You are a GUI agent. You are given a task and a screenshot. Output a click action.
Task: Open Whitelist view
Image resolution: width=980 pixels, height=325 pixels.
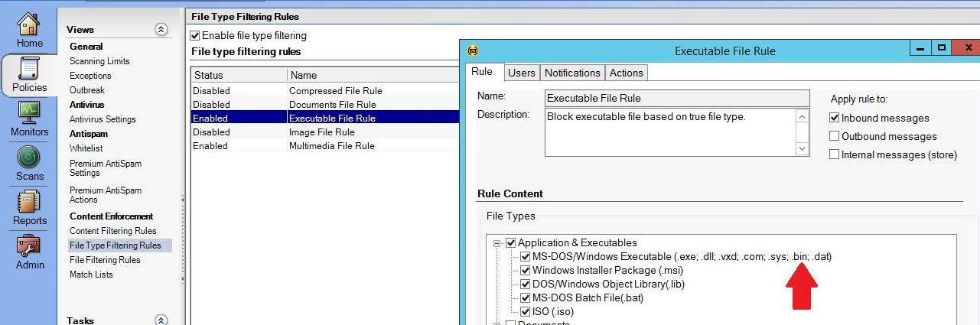pos(86,148)
